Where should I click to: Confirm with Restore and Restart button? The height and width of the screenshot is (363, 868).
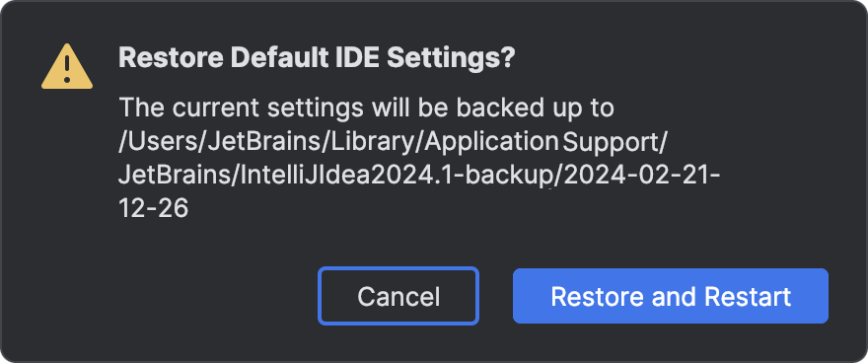point(671,296)
